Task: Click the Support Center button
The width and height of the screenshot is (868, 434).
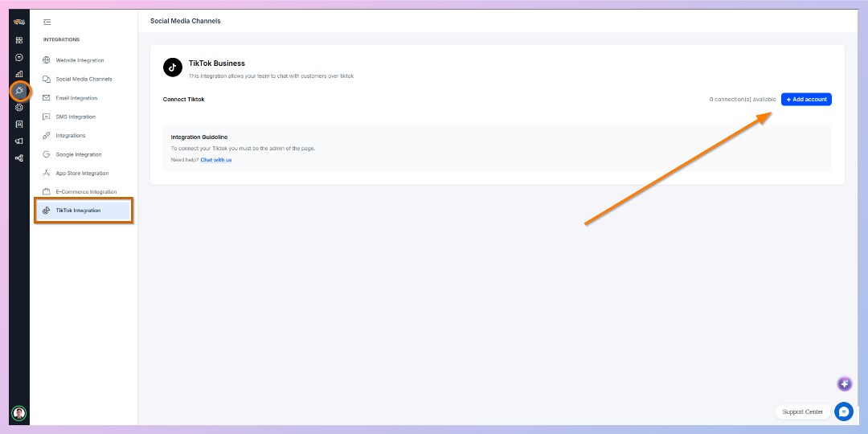Action: click(803, 411)
